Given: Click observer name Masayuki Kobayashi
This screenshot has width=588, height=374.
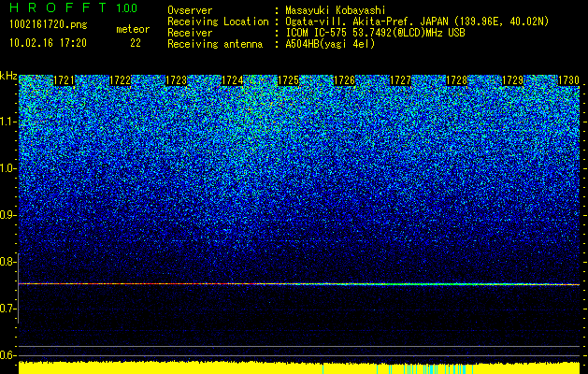Looking at the screenshot, I should pyautogui.click(x=336, y=11).
